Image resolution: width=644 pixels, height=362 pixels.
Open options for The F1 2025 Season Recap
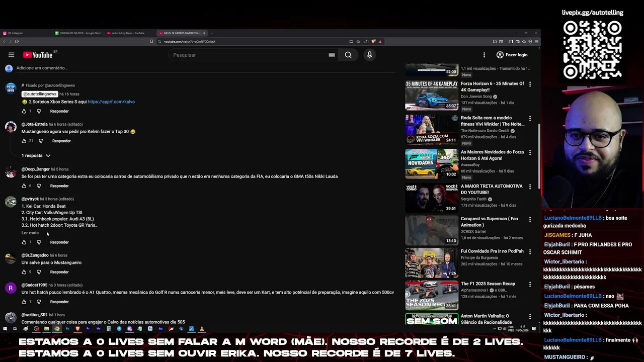point(530,284)
